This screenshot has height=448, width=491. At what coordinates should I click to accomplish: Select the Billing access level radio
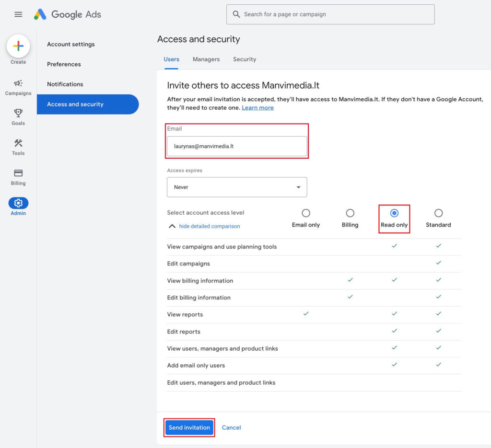(350, 213)
